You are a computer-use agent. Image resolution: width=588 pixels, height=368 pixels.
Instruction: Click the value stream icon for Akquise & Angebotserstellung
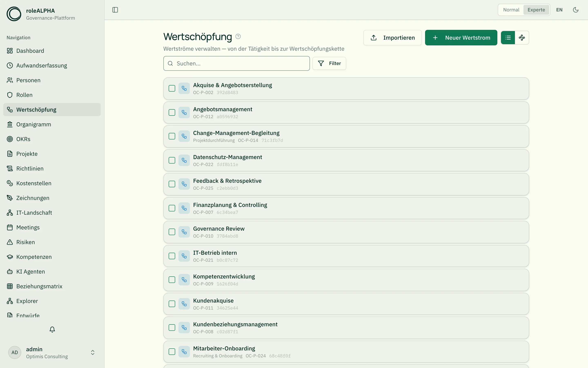[184, 88]
